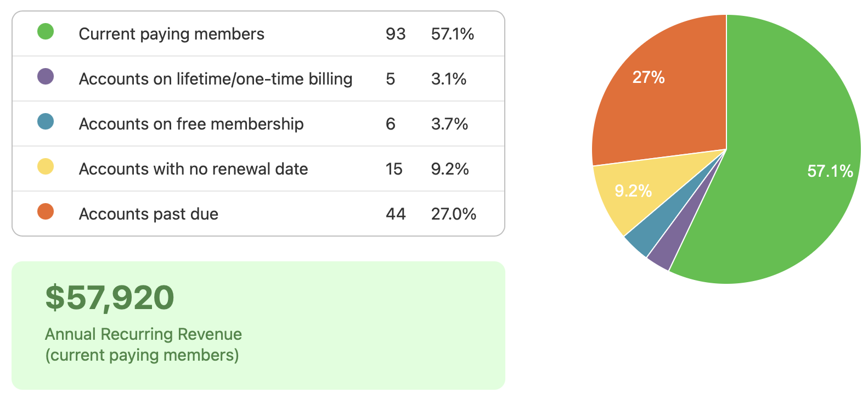Screen dimensions: 868x398
Task: Click the 27.0% value in the table
Action: coord(453,214)
